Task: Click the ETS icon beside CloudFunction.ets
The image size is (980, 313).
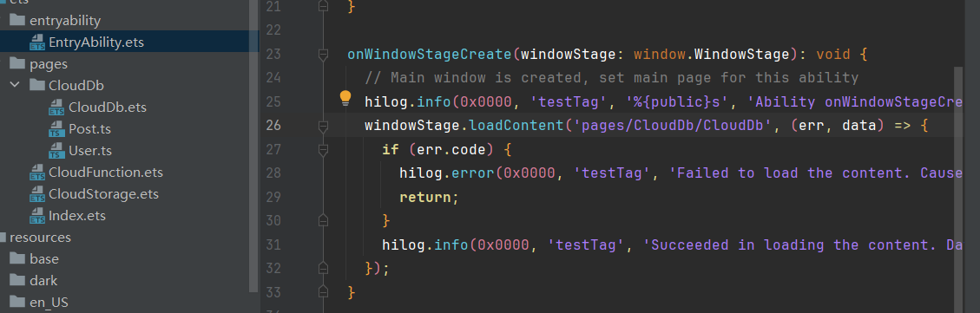Action: 37,173
